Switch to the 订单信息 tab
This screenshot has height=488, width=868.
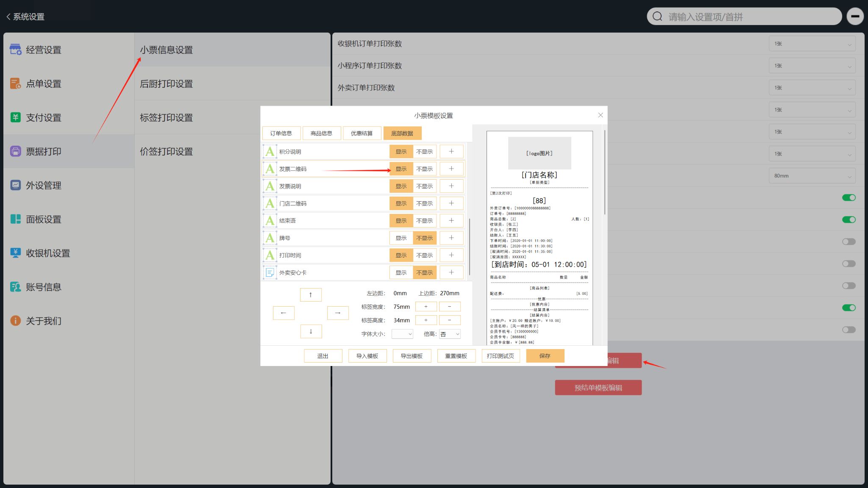click(x=281, y=133)
